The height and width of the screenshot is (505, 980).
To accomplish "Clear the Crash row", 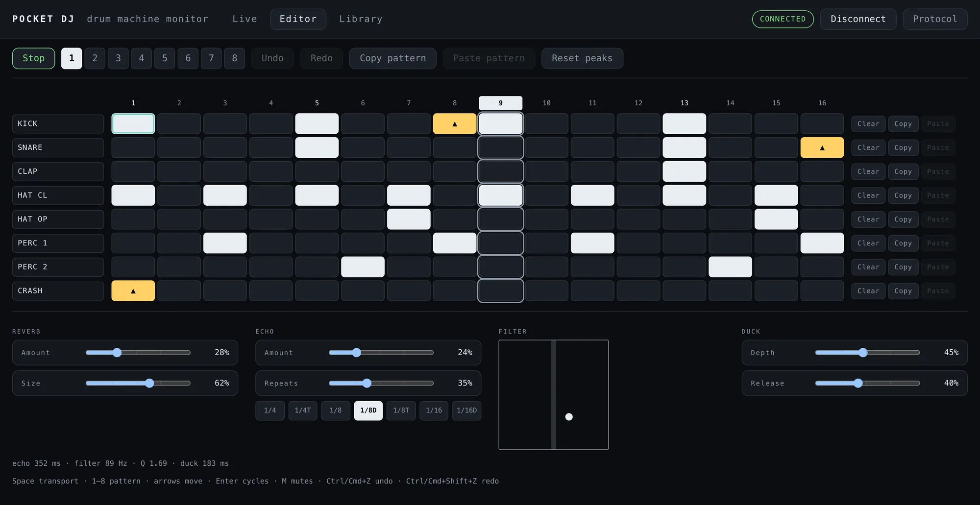I will click(x=868, y=291).
